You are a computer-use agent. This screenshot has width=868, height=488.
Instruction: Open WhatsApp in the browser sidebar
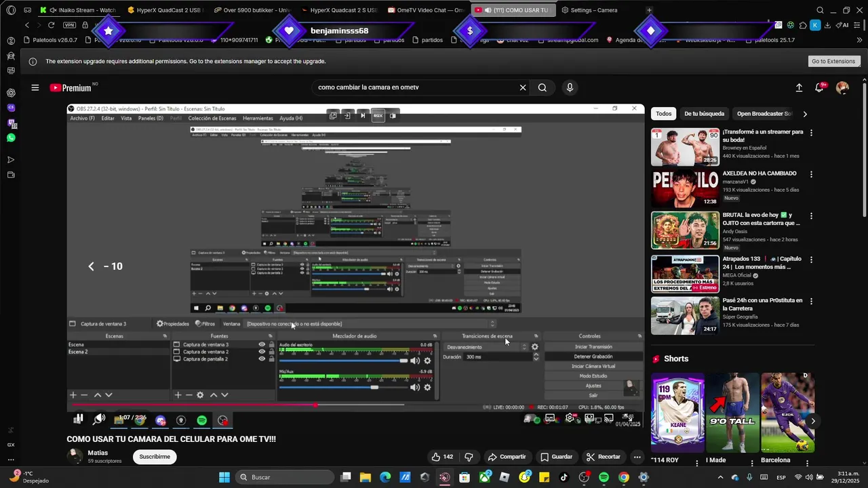point(11,138)
